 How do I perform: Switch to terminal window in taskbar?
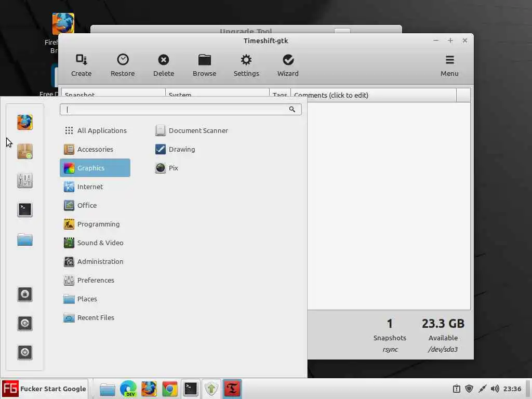click(x=191, y=389)
